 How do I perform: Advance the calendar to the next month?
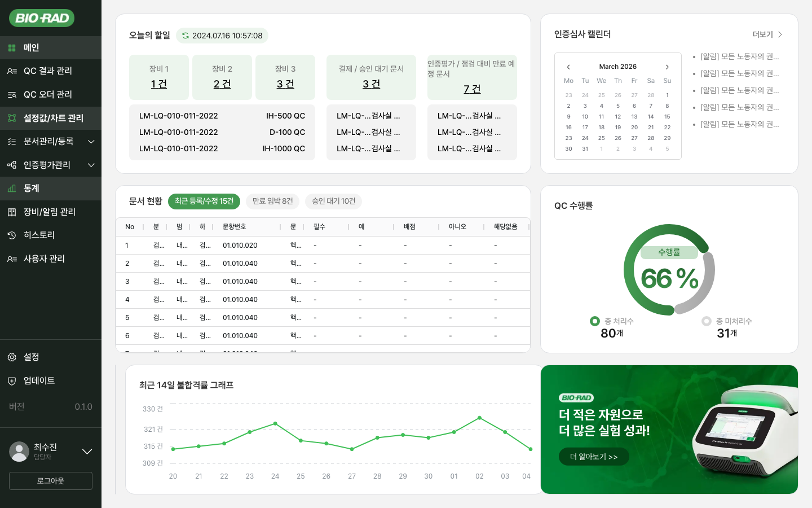tap(667, 67)
